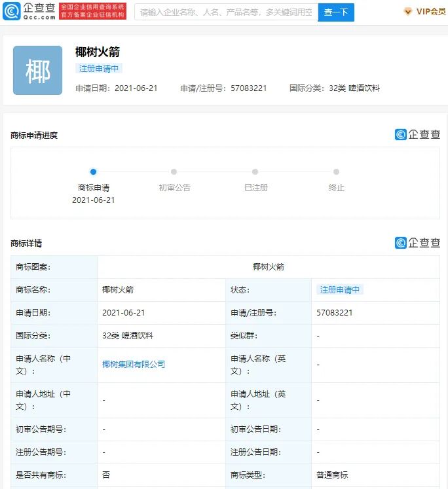The height and width of the screenshot is (489, 448).
Task: Click the 椰树火箭 page title
Action: click(98, 52)
